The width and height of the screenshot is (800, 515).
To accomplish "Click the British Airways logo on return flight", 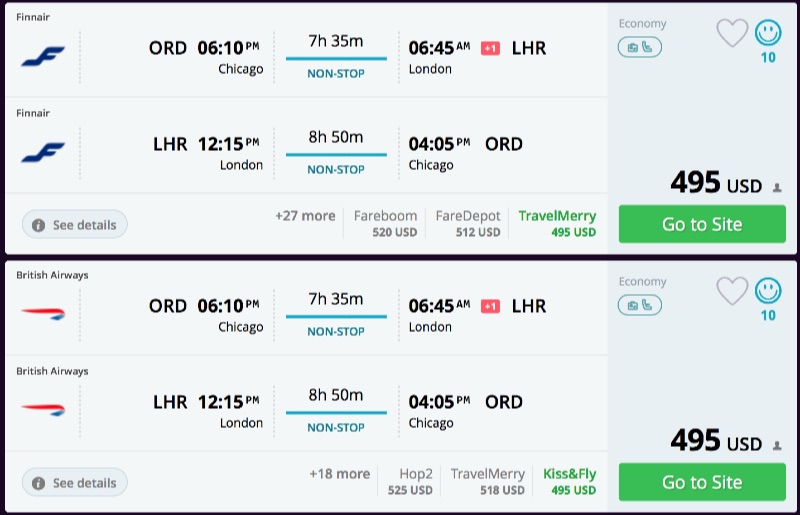I will [x=42, y=409].
